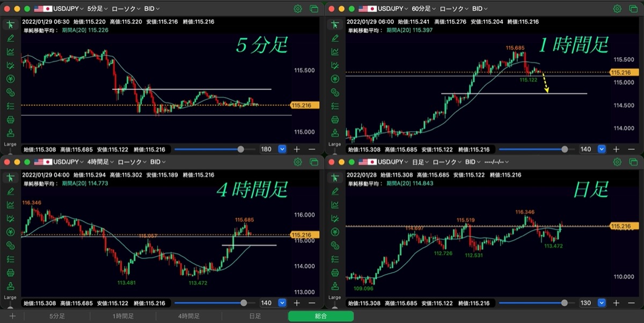This screenshot has height=323, width=644.
Task: Select the 総合 tab
Action: coord(321,316)
